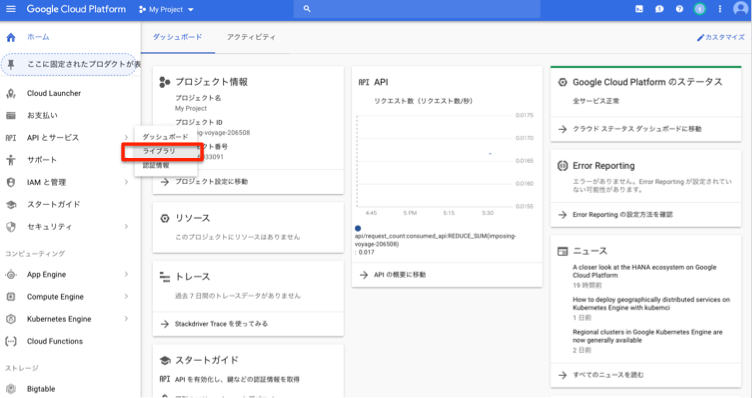The width and height of the screenshot is (752, 398).
Task: Click クラウド ステータス ダッシュボードに移動 link
Action: (637, 129)
